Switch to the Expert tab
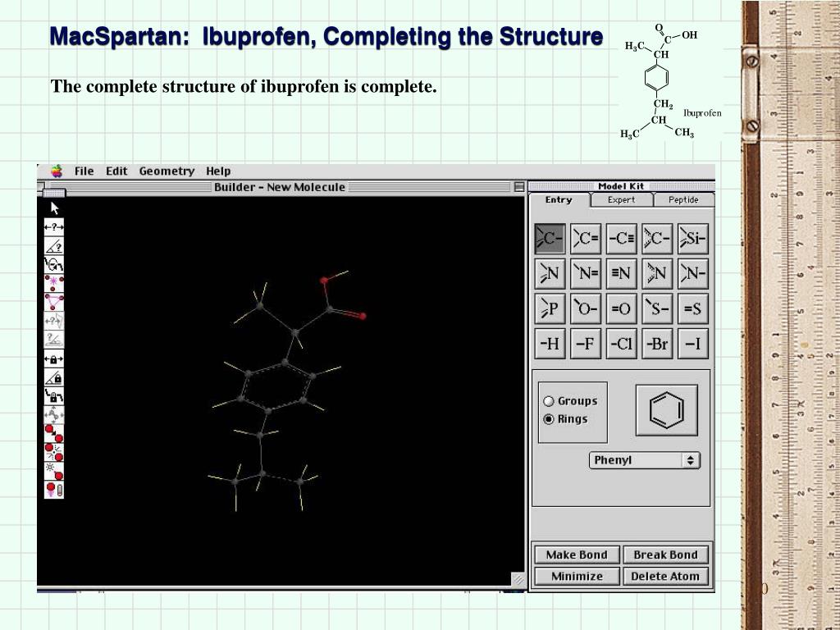 coord(622,200)
